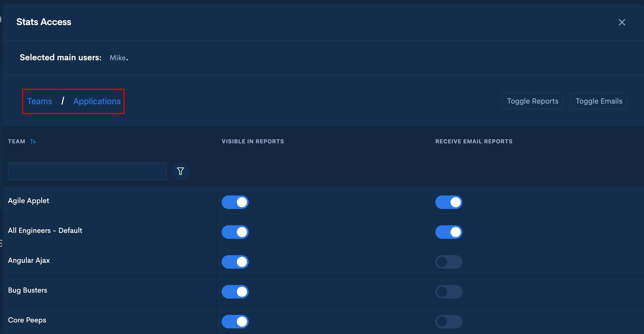Toggle Angular Ajax visible in reports
Viewport: 644px width, 334px height.
(x=235, y=262)
